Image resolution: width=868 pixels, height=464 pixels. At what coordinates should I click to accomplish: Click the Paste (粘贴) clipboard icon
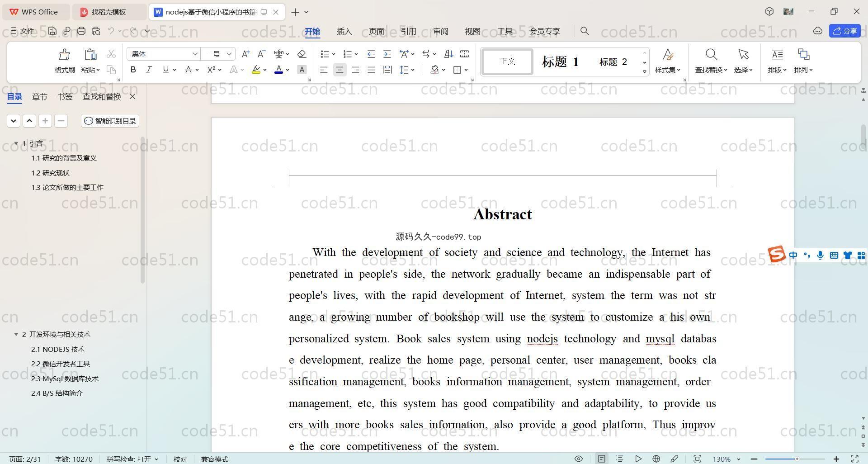point(90,55)
